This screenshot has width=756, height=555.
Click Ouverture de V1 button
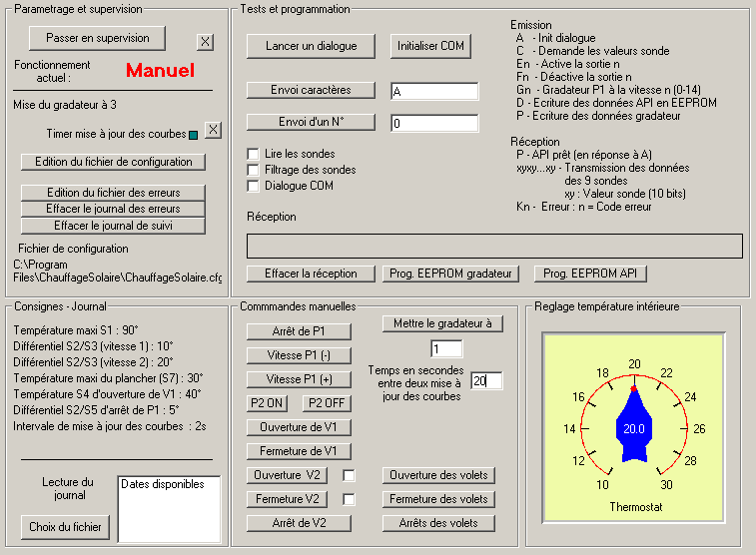pos(299,427)
